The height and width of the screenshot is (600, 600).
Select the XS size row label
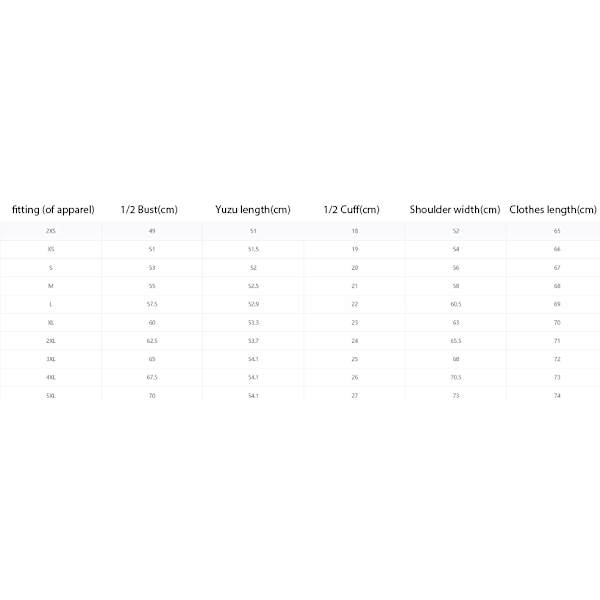[x=51, y=249]
